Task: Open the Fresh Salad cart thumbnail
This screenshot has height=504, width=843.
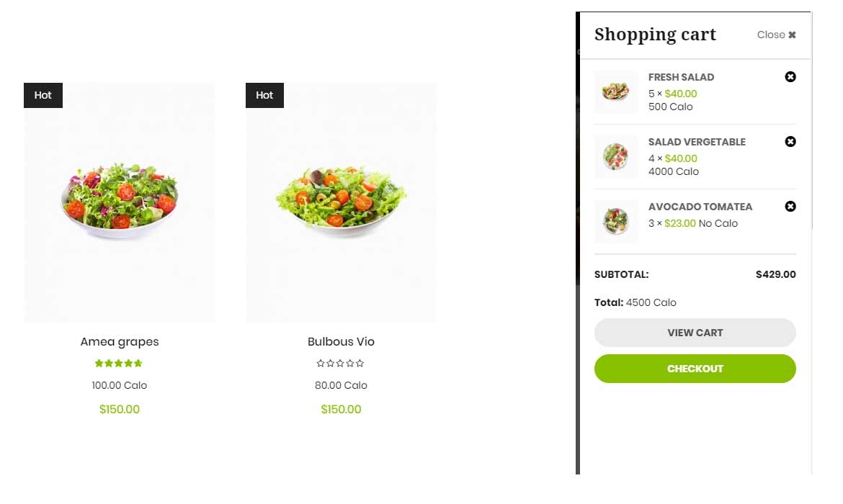Action: 615,92
